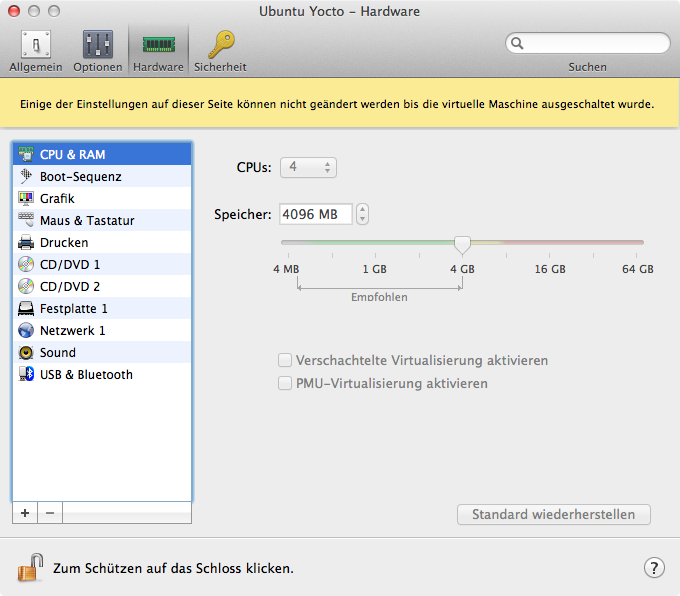Click Standard wiederherstellen button

click(554, 514)
